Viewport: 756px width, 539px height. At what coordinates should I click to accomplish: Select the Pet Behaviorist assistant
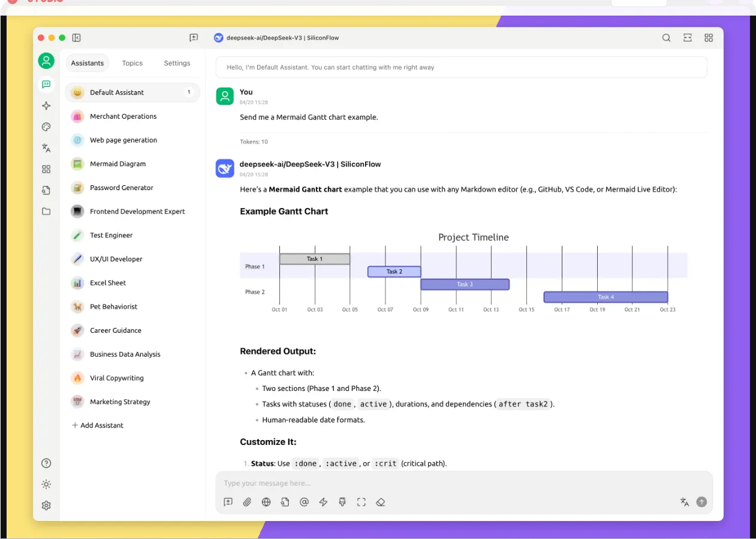coord(132,306)
